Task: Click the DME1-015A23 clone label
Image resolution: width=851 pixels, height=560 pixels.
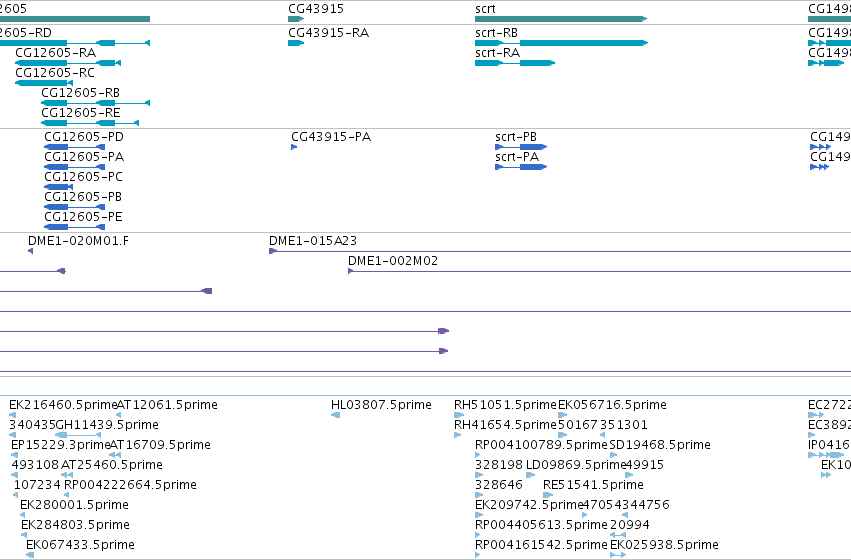Action: tap(313, 241)
